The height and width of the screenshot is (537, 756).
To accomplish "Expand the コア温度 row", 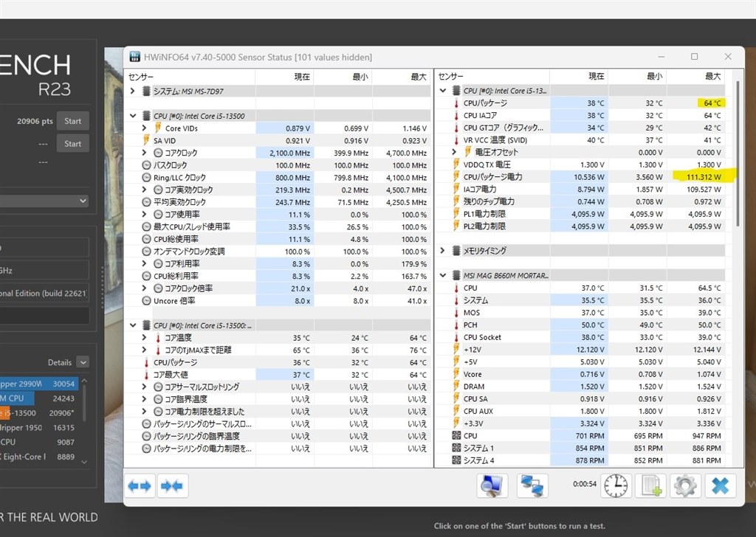I will (144, 337).
